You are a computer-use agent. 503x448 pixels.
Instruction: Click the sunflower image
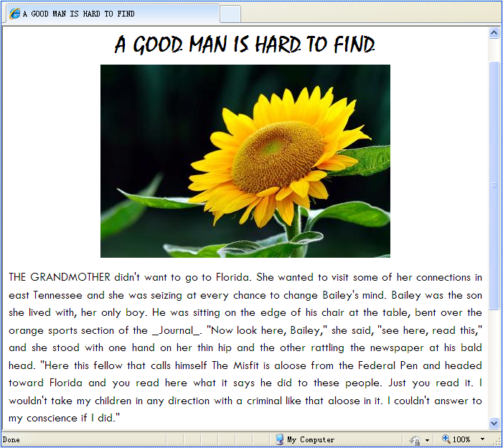(245, 161)
